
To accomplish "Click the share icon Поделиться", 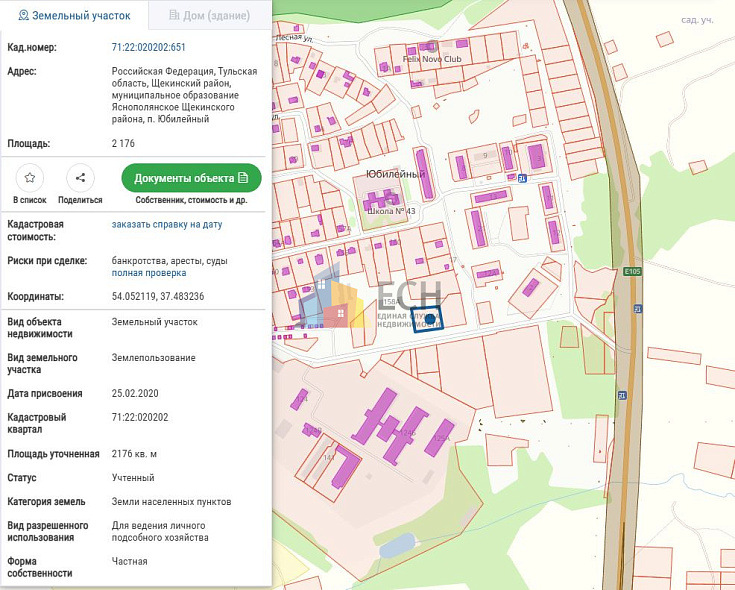I will [x=80, y=178].
